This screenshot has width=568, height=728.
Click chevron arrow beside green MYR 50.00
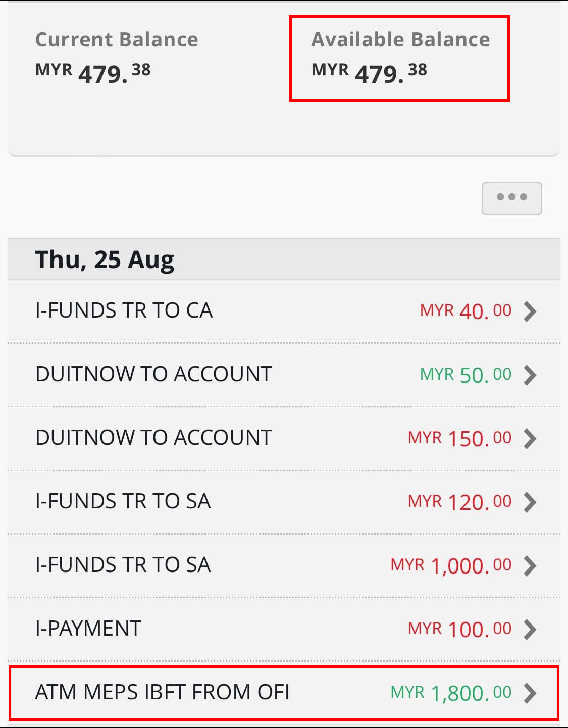[530, 375]
